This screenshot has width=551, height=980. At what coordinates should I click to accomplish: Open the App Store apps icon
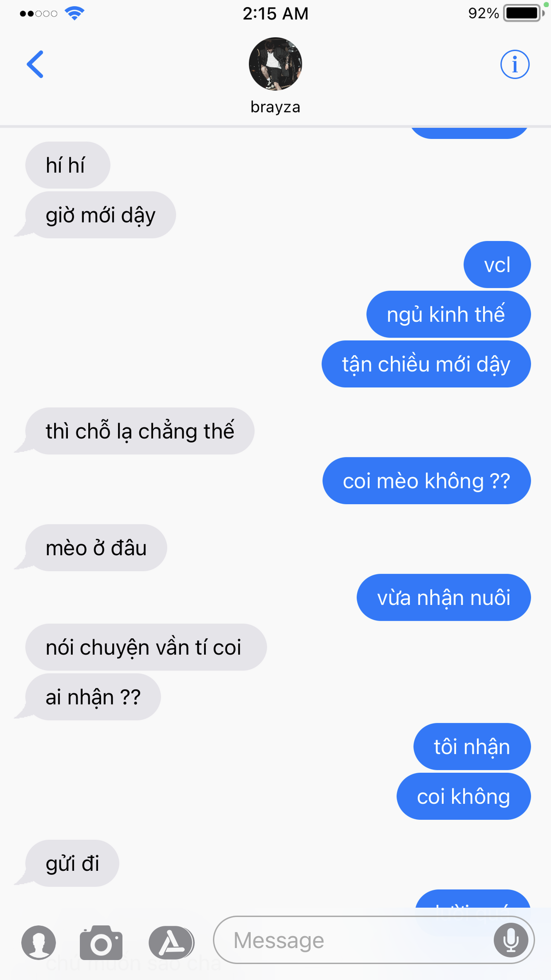171,942
